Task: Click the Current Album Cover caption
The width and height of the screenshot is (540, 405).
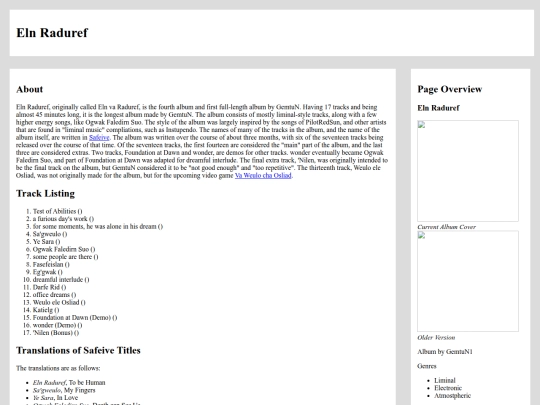Action: pos(446,227)
